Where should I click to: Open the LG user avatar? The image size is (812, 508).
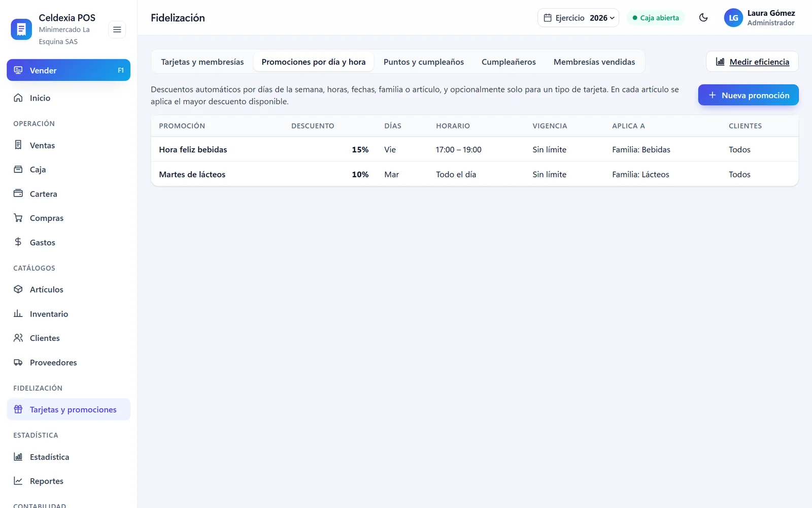tap(733, 18)
